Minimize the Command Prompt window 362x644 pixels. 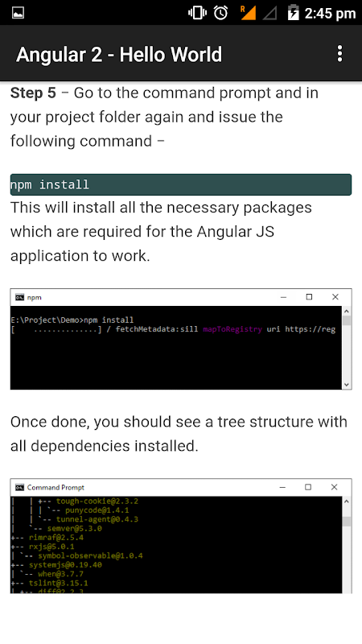[x=282, y=487]
